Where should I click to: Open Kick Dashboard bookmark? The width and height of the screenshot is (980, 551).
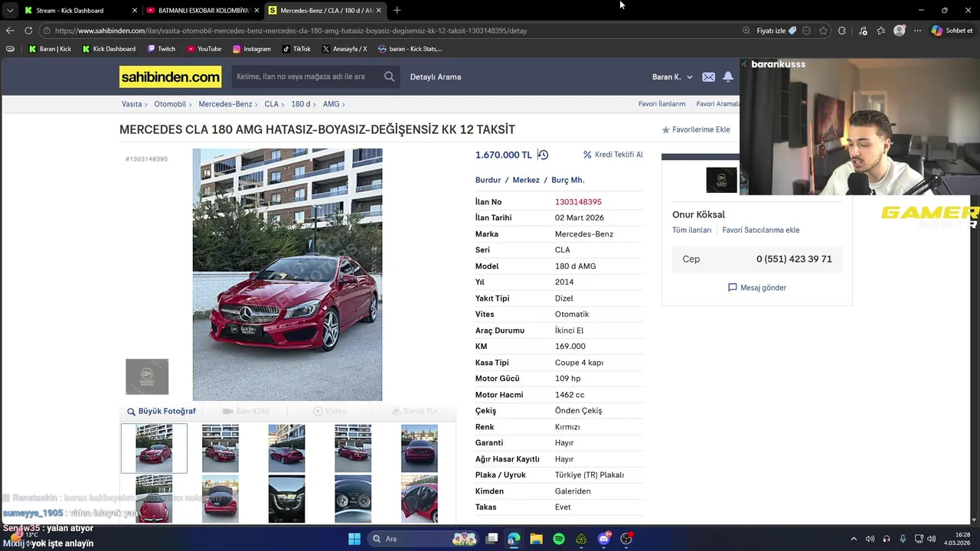point(108,49)
